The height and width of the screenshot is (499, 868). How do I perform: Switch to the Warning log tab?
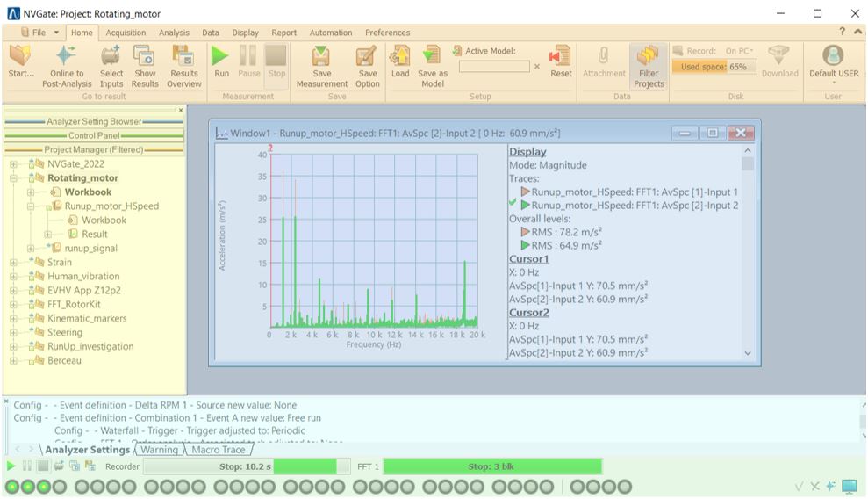tap(160, 450)
